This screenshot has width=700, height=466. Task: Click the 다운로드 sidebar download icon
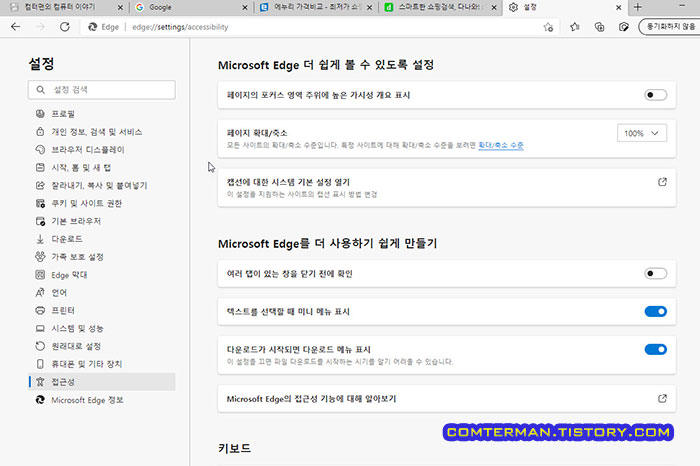[40, 239]
